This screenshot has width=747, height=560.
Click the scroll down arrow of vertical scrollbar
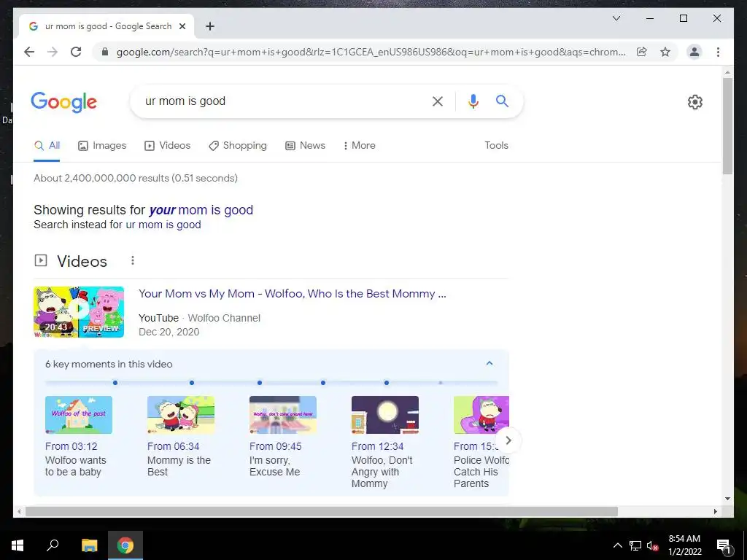coord(727,499)
